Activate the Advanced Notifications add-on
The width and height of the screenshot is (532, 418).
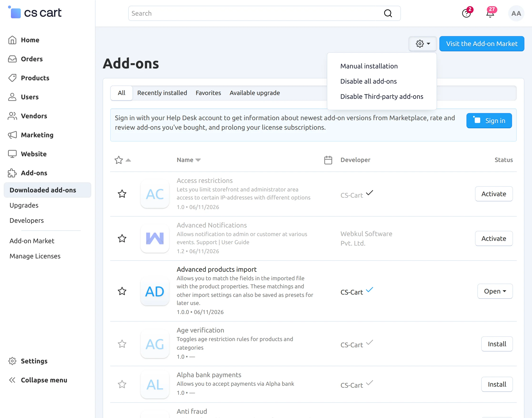pos(494,239)
